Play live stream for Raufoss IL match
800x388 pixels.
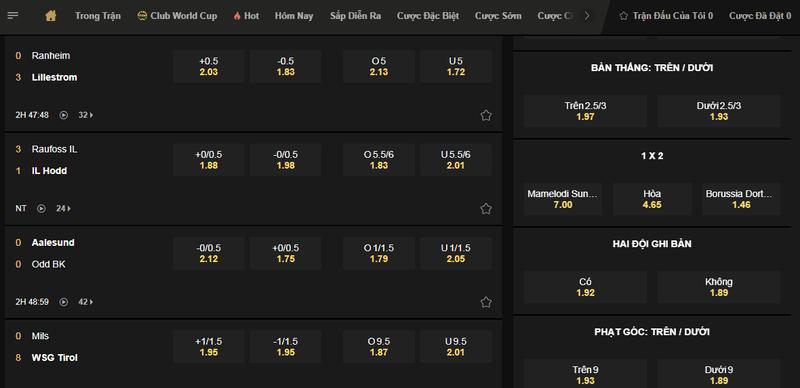[42, 209]
